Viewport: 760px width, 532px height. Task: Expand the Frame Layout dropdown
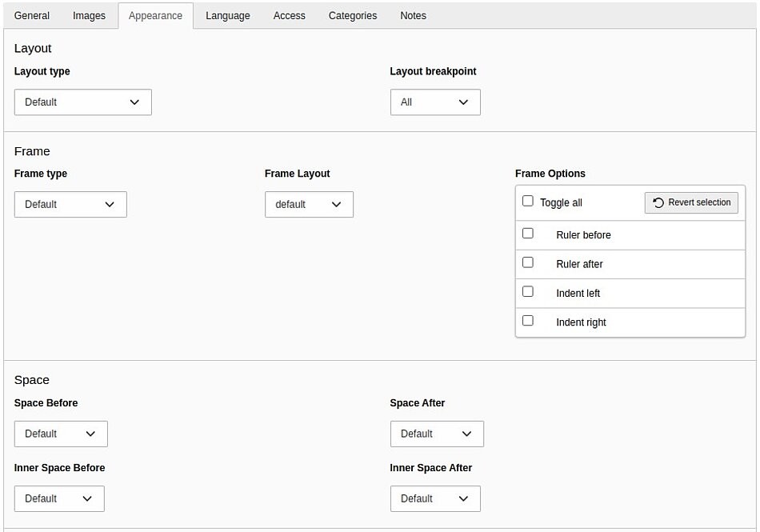309,205
